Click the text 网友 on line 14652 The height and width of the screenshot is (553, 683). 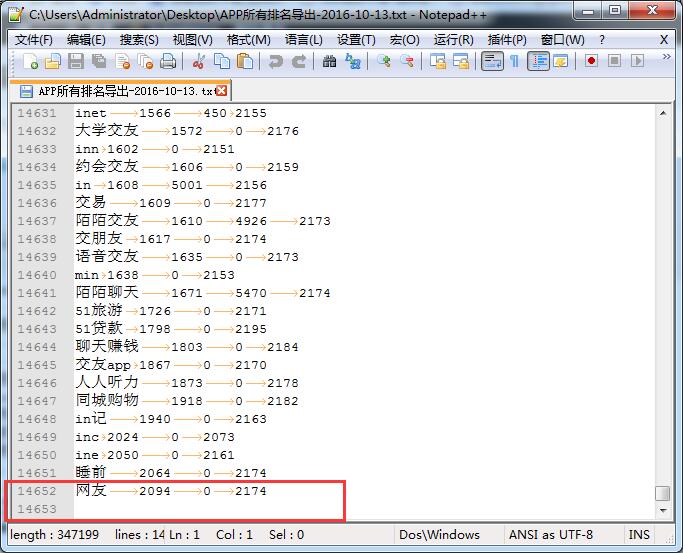click(x=91, y=490)
